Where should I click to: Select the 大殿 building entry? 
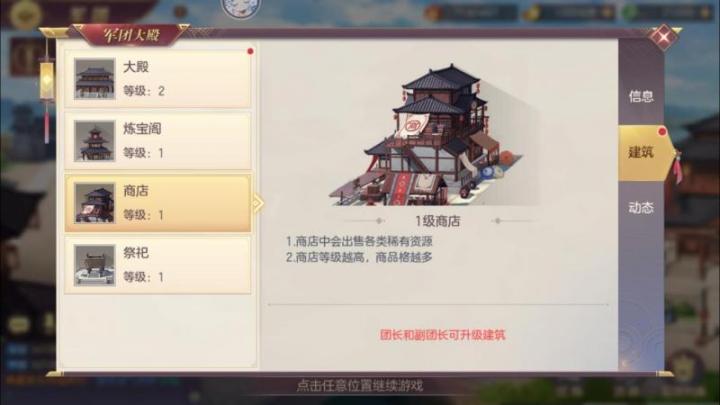pyautogui.click(x=158, y=79)
